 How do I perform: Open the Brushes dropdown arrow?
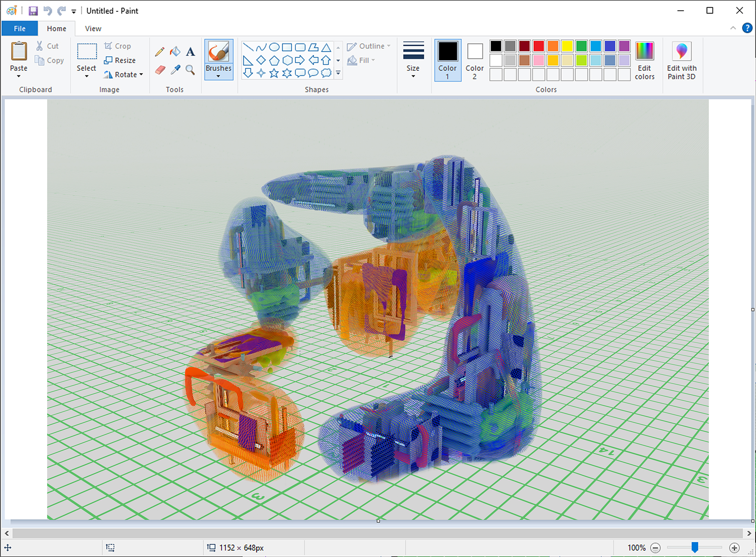(x=218, y=76)
